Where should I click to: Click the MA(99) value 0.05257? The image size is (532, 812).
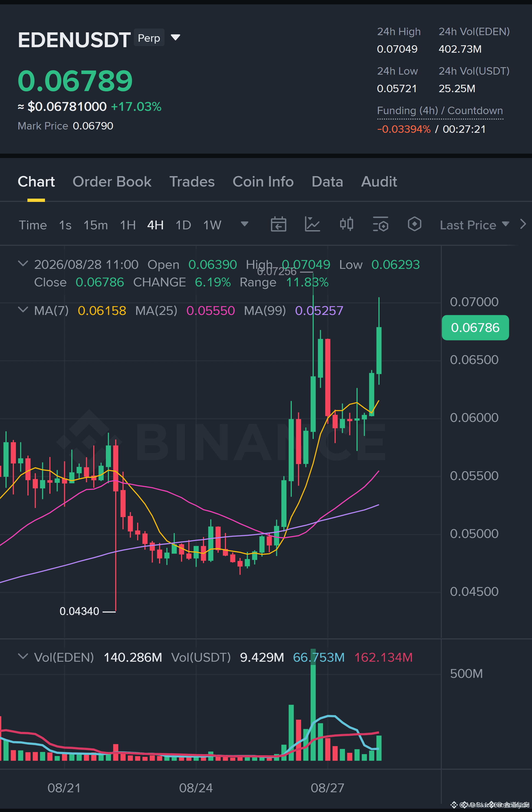[x=319, y=311]
